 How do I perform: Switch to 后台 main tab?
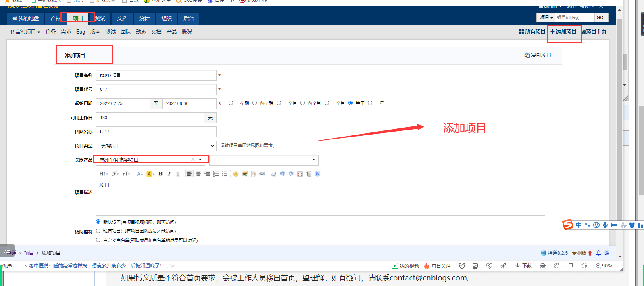point(189,18)
